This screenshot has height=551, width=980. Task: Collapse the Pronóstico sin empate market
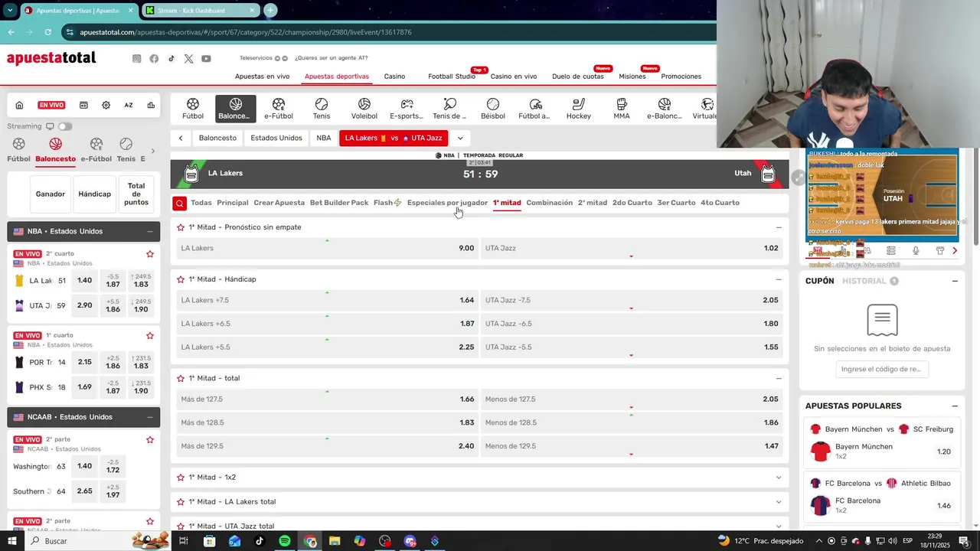[x=779, y=227]
